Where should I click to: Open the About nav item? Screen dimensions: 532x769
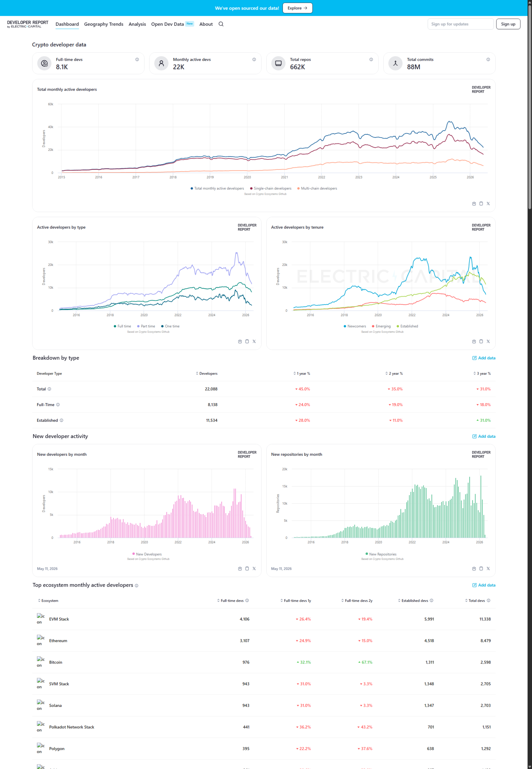point(206,24)
